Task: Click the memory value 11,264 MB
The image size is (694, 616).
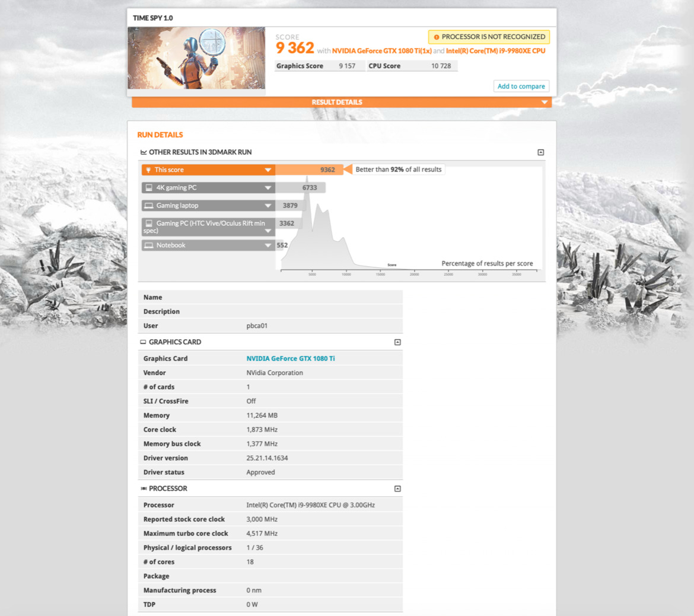Action: point(262,416)
